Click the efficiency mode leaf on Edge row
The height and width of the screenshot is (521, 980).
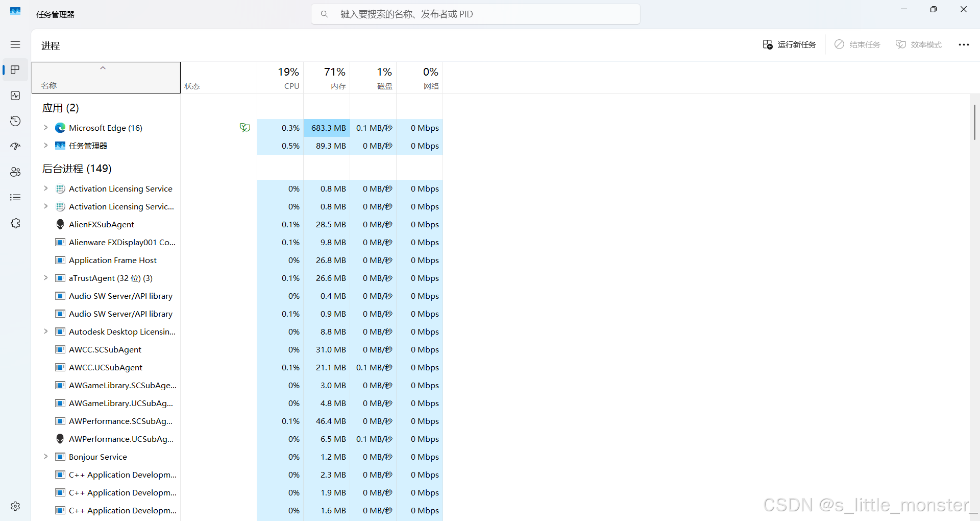[x=245, y=128]
